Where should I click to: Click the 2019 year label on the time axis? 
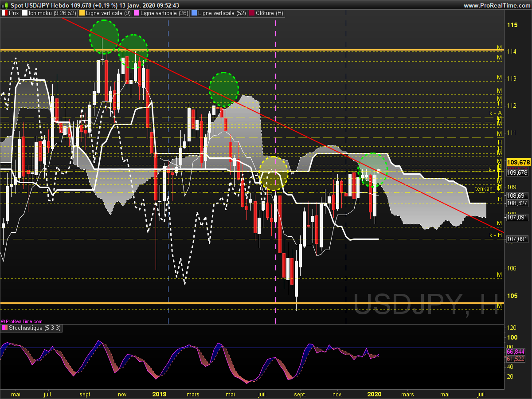click(159, 394)
